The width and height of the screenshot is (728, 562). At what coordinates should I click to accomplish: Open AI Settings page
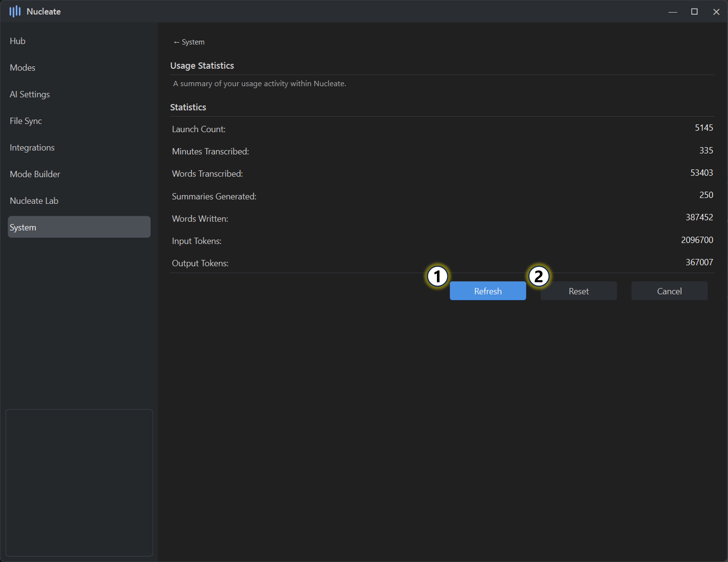coord(30,94)
